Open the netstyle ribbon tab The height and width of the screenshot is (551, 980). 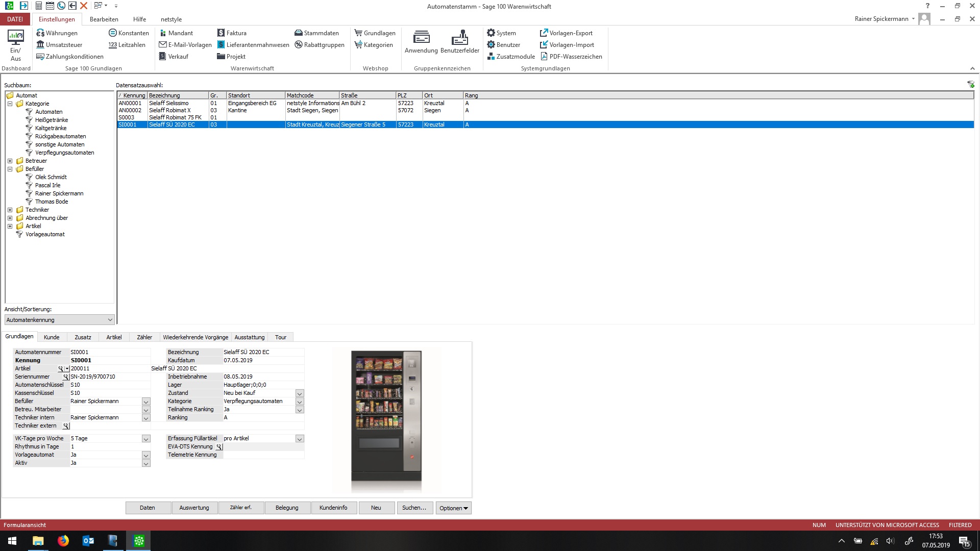(x=171, y=19)
